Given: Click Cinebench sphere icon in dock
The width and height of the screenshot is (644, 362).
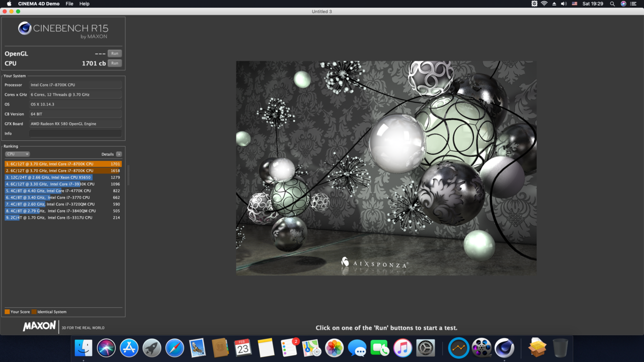Looking at the screenshot, I should (505, 348).
